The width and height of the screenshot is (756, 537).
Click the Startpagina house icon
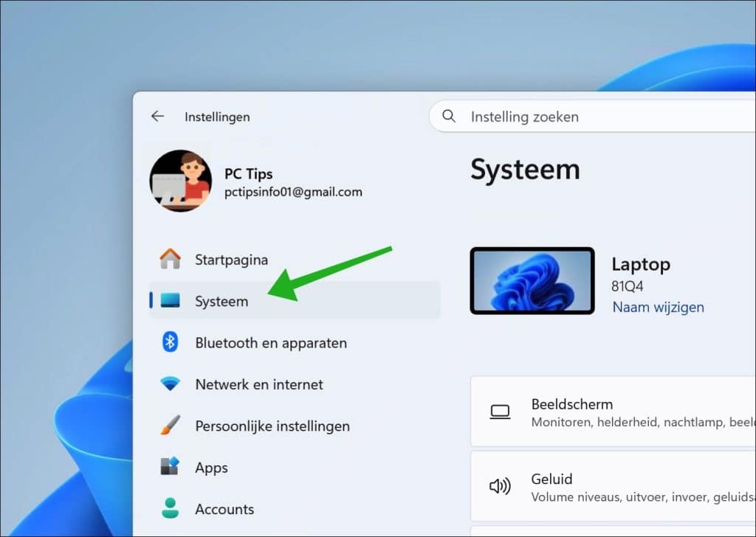[x=170, y=259]
